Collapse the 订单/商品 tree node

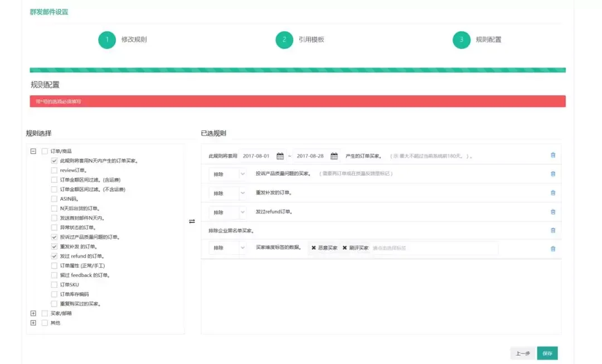coord(33,151)
